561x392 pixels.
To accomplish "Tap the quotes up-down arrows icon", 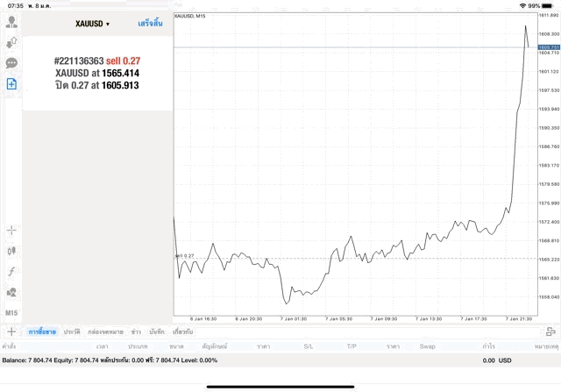I will (x=11, y=43).
